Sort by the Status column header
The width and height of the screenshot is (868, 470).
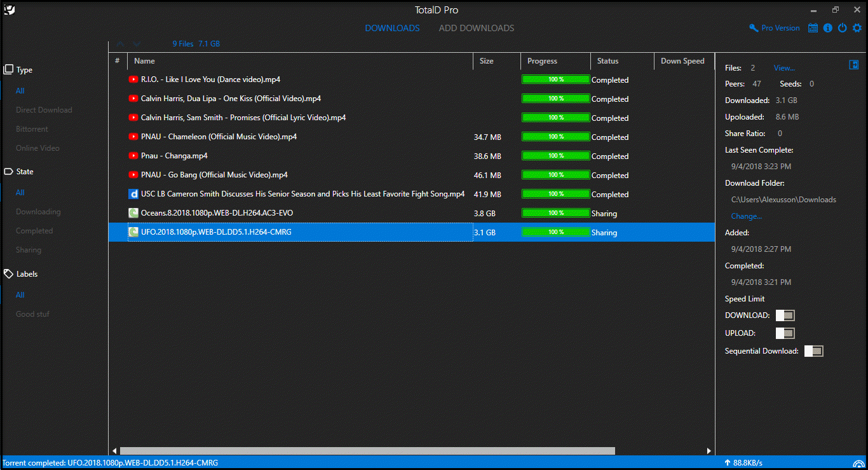622,61
